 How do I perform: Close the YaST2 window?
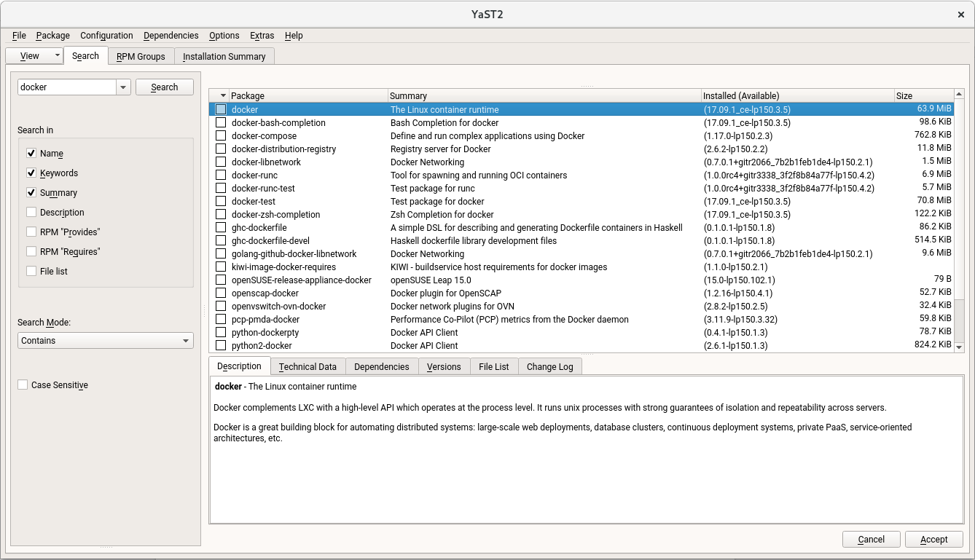coord(961,14)
